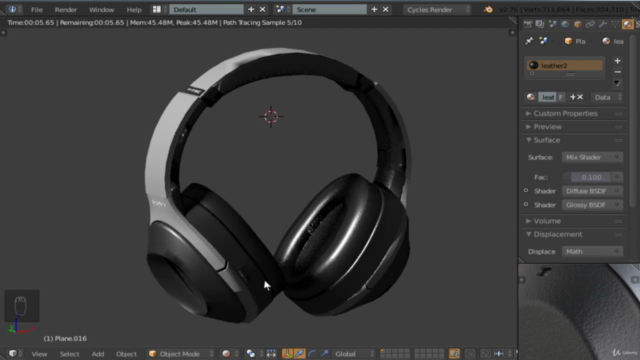Screen dimensions: 640x360
Task: Adjust the Fac 0.100 slider
Action: [x=587, y=177]
